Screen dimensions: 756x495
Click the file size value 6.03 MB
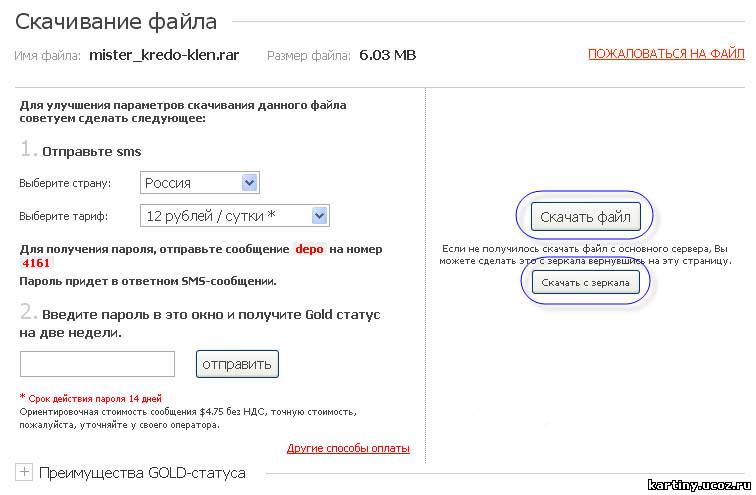coord(388,55)
